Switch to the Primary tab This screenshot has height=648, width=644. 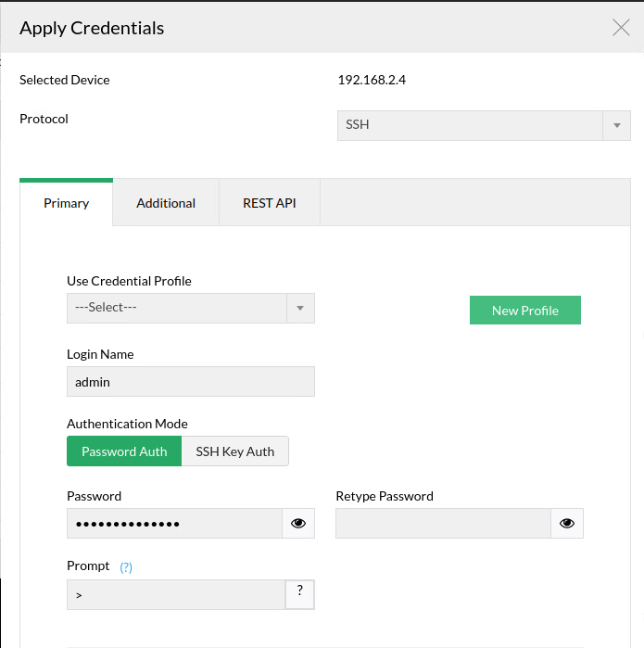tap(67, 203)
